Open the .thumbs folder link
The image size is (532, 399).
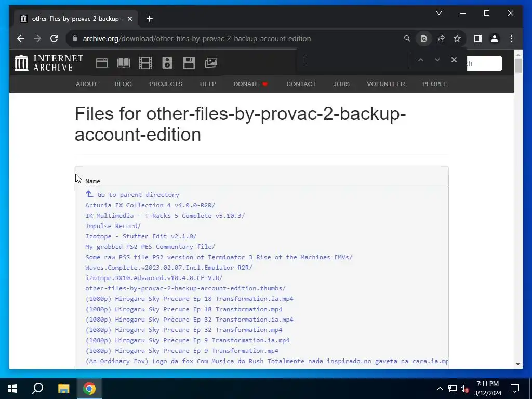pyautogui.click(x=185, y=288)
